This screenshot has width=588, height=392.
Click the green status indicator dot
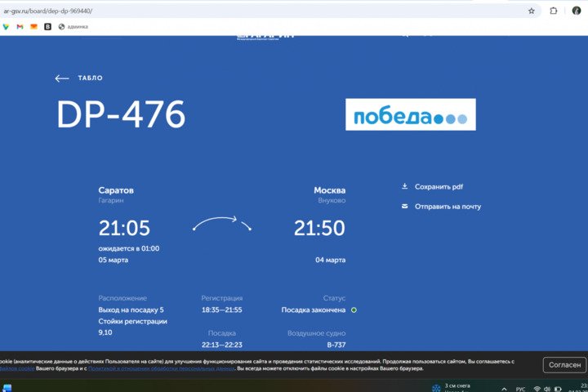[354, 310]
